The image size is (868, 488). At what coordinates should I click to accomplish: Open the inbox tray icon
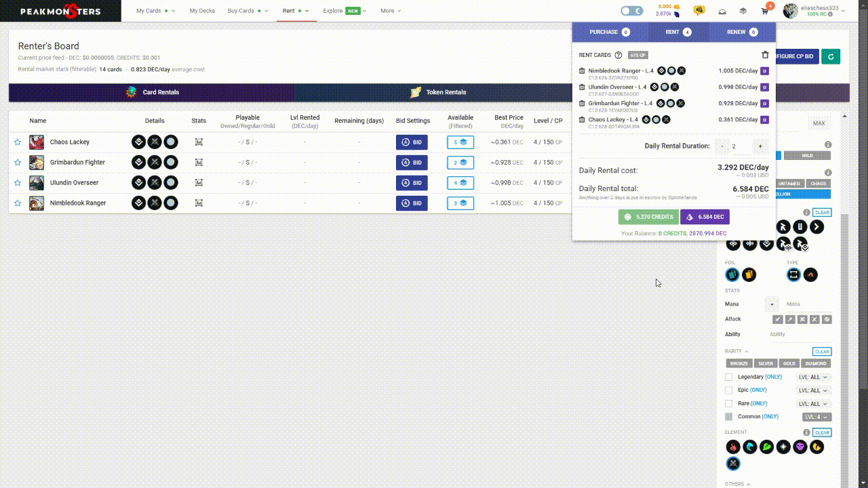(x=722, y=11)
